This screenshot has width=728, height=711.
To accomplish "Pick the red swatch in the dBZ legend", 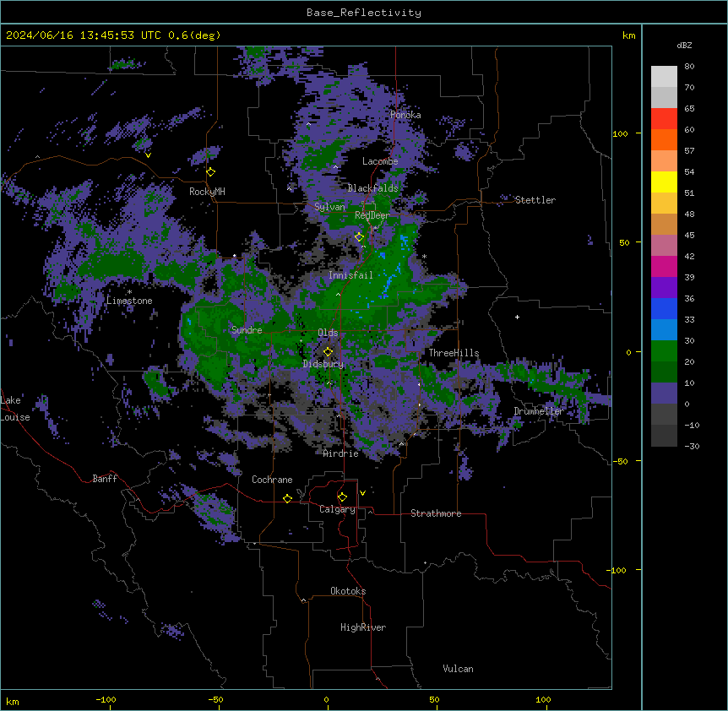I will [664, 119].
